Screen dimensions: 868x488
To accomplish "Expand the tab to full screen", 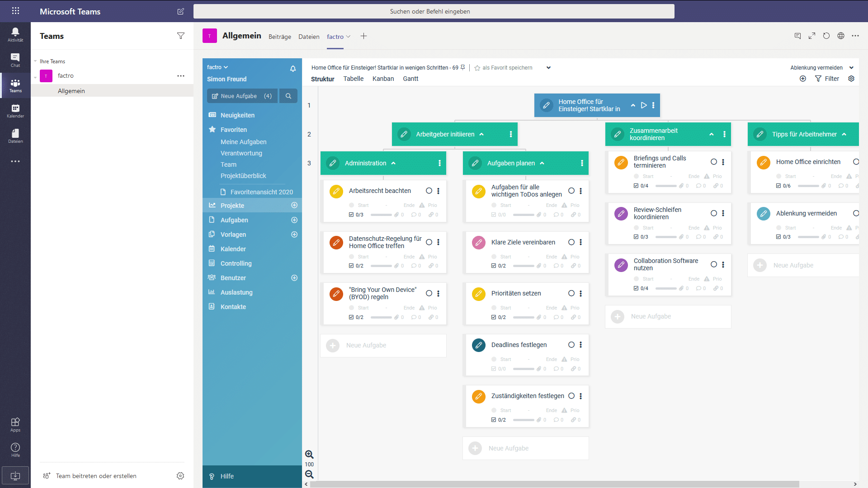I will click(x=812, y=36).
